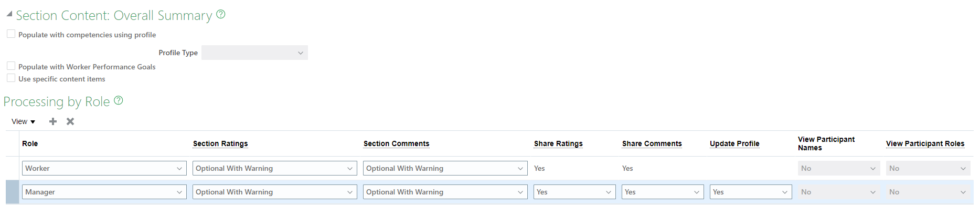Screen dimensions: 980x216
Task: Click the Share Comments column header
Action: [x=652, y=143]
